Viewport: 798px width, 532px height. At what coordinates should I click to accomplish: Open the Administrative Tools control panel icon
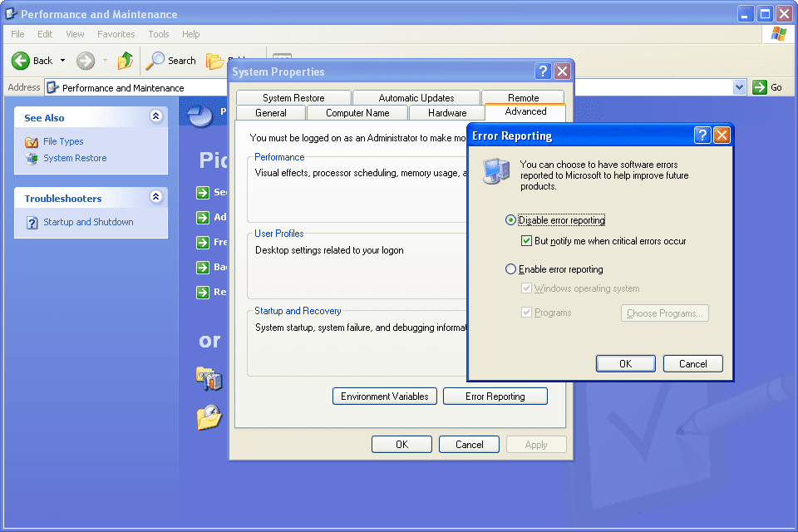point(209,378)
